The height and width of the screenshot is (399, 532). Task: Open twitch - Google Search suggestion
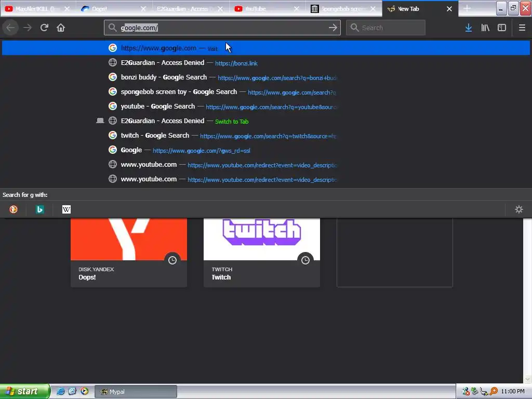coord(266,136)
